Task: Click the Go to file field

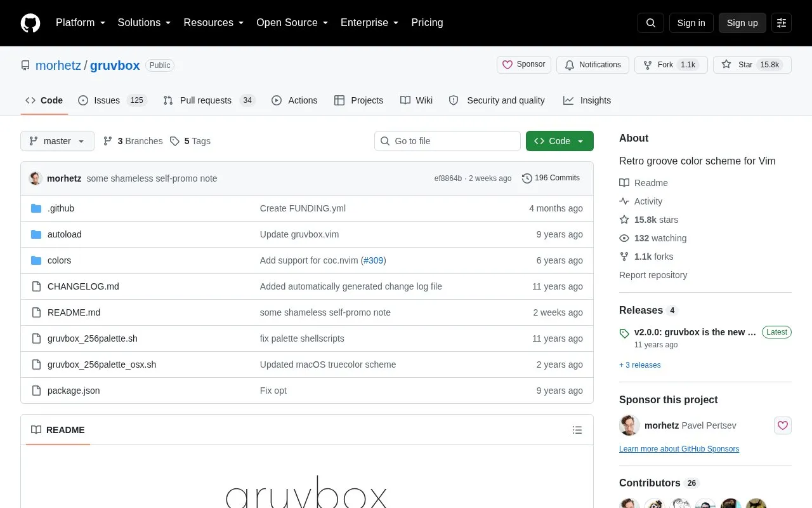Action: coord(447,141)
